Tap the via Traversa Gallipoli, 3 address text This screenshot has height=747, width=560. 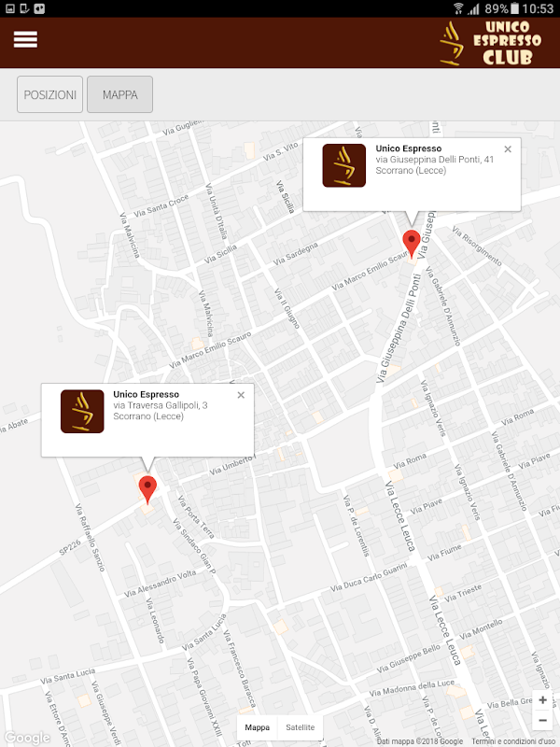[161, 405]
